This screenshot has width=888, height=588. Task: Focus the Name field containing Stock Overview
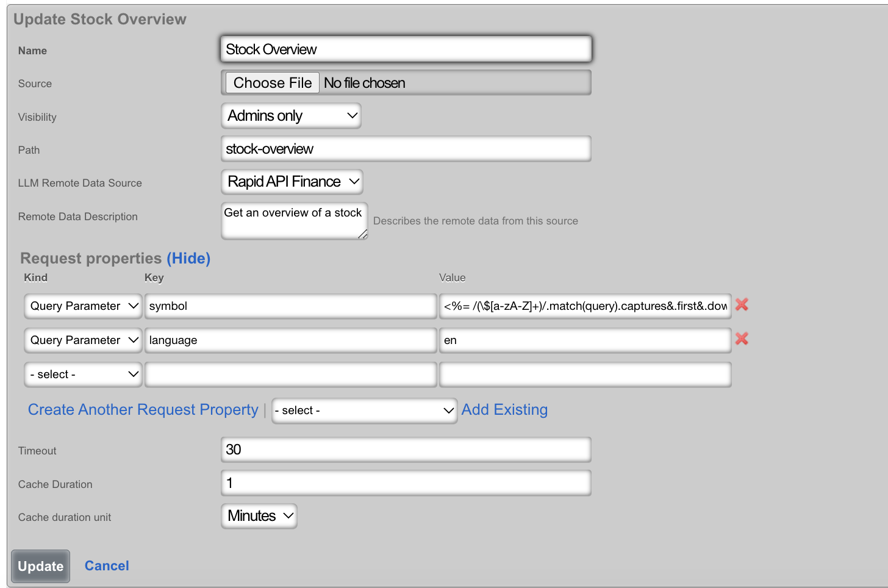[x=406, y=49]
